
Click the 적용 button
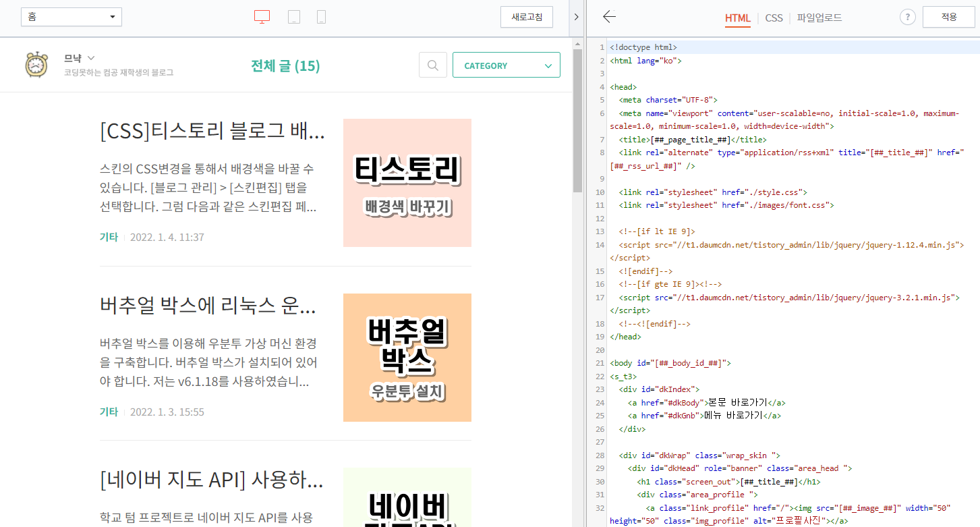click(x=949, y=17)
